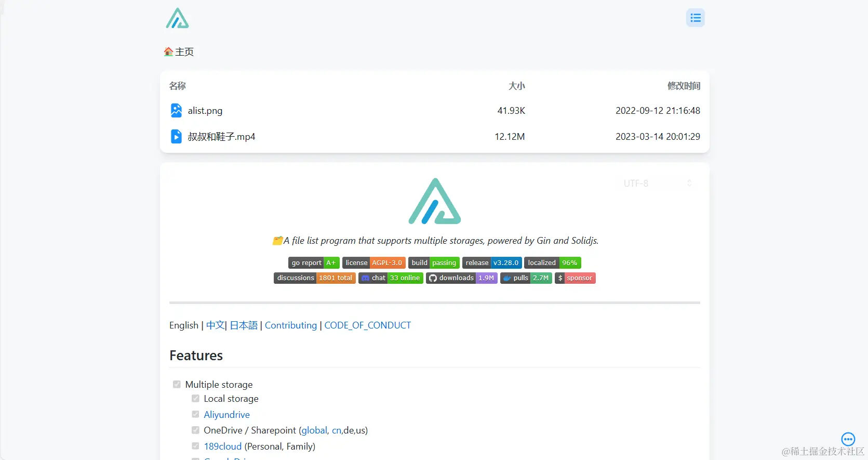Click the downloads 1.9M badge
The height and width of the screenshot is (460, 868).
(462, 278)
